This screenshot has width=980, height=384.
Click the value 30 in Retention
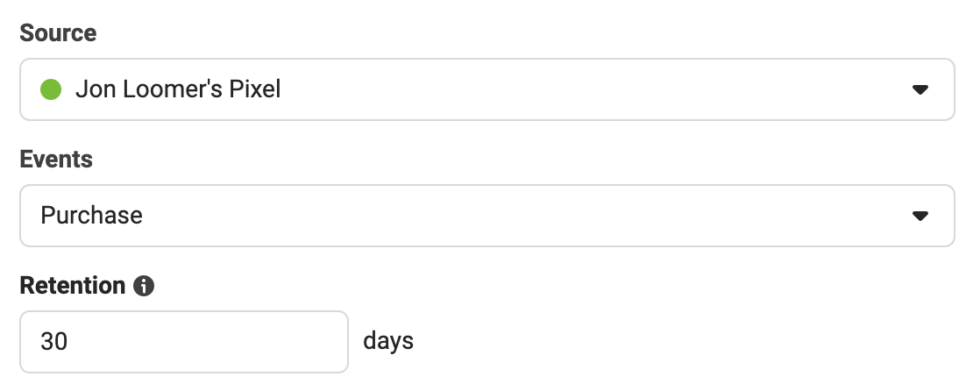(x=54, y=341)
